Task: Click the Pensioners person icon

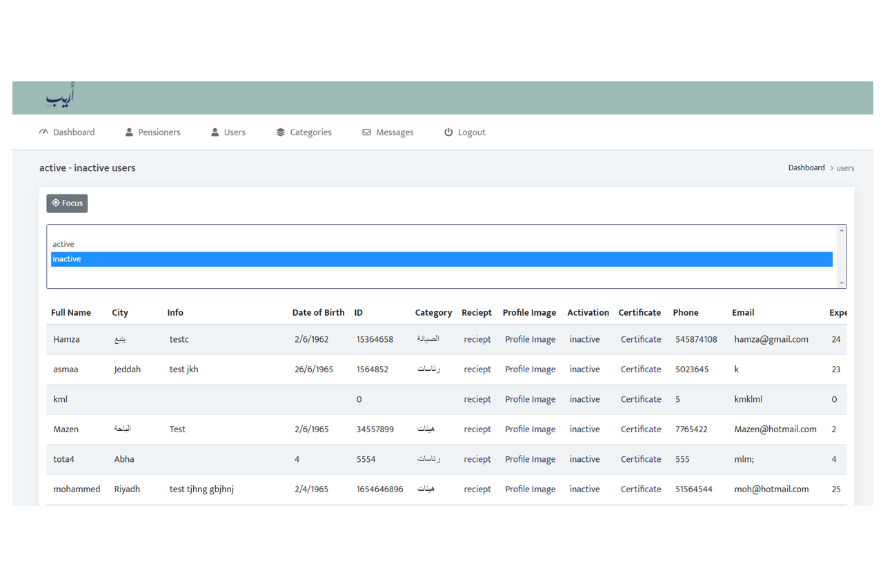Action: [129, 132]
